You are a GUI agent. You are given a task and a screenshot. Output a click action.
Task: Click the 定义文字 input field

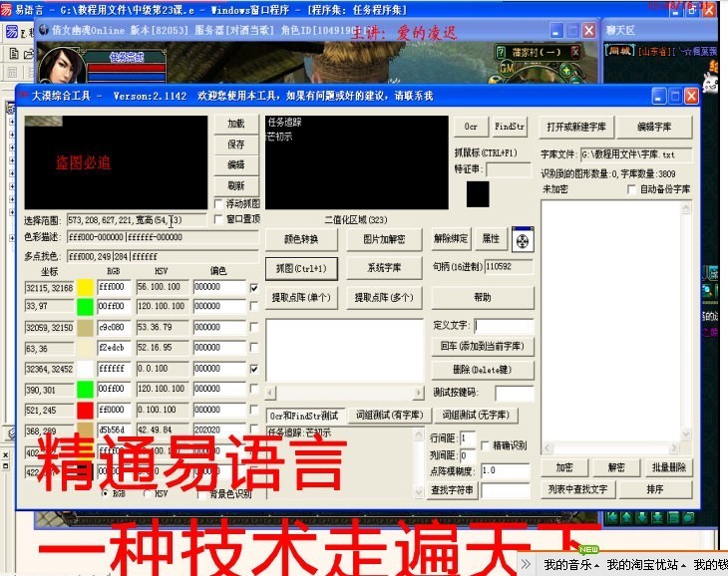click(x=504, y=326)
